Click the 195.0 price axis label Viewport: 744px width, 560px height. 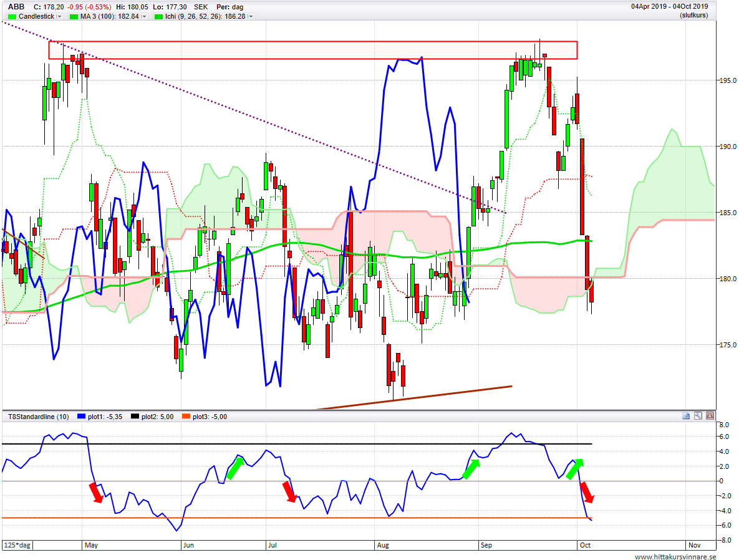tap(728, 80)
